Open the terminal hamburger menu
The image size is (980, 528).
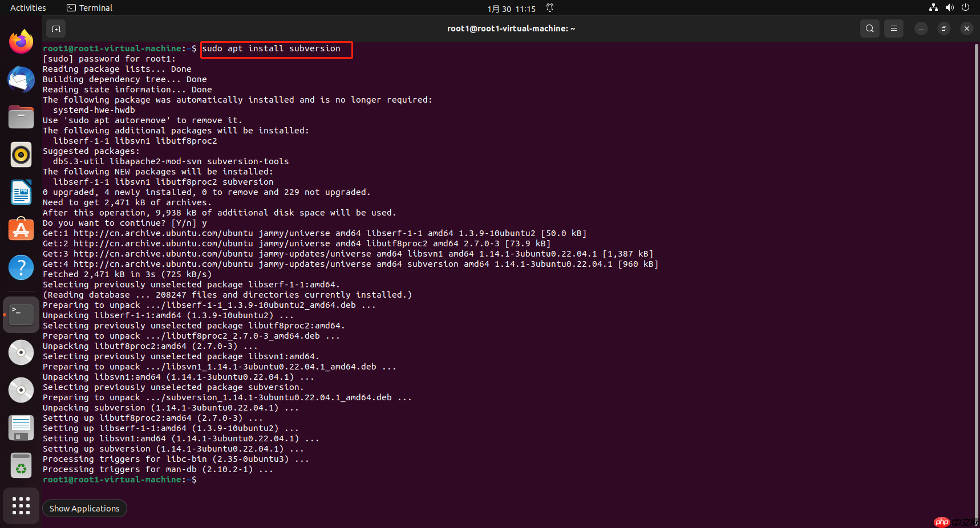click(x=894, y=29)
